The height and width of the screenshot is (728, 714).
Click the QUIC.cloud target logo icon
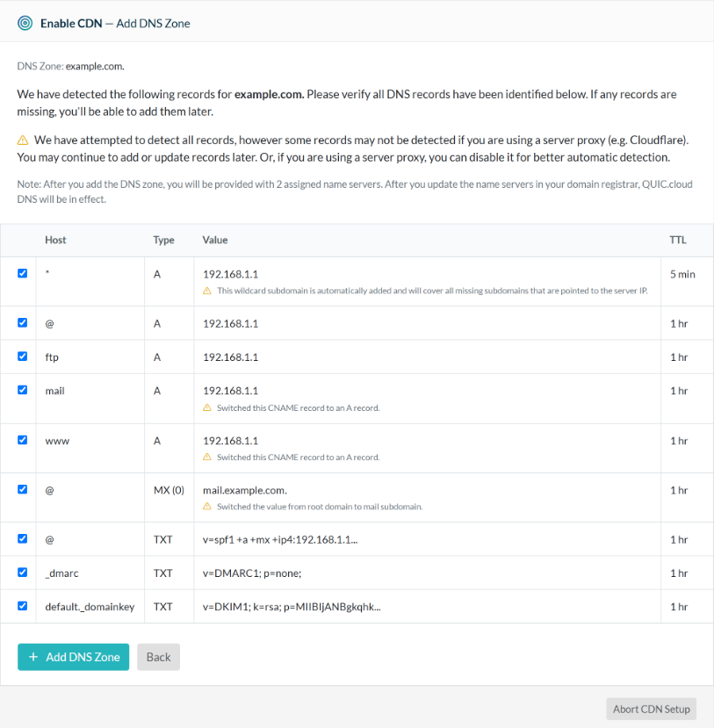pyautogui.click(x=25, y=23)
